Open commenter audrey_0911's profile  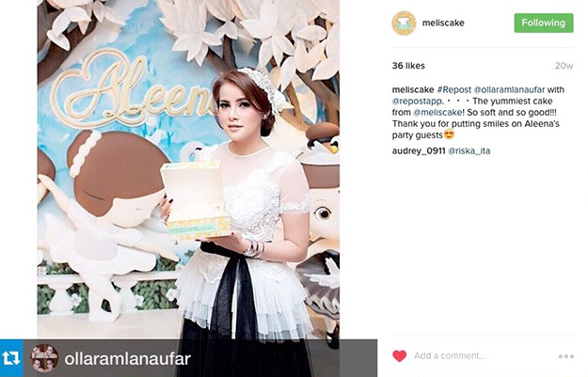pos(419,151)
